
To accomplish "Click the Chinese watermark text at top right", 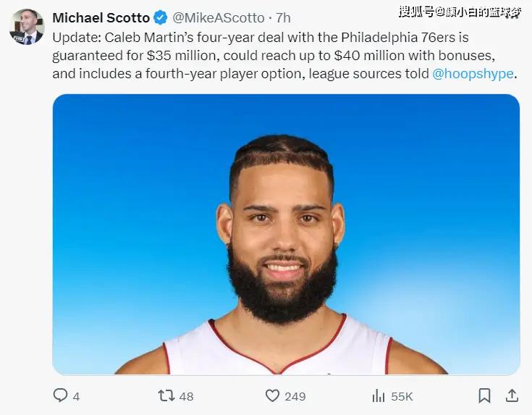I will (x=462, y=11).
